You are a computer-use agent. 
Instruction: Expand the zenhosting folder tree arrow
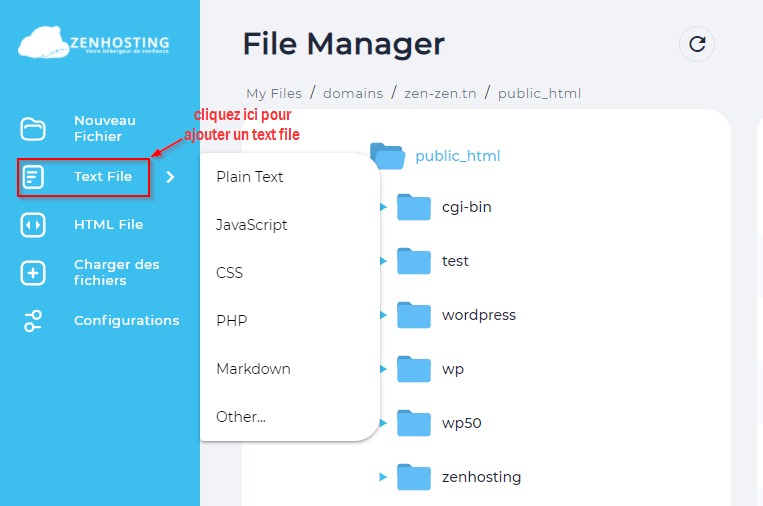pos(383,477)
